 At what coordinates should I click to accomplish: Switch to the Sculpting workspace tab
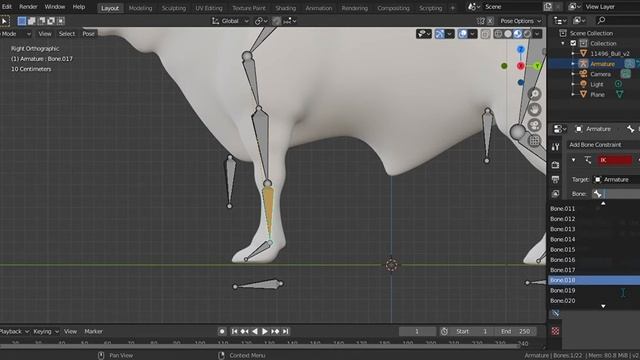pyautogui.click(x=173, y=8)
